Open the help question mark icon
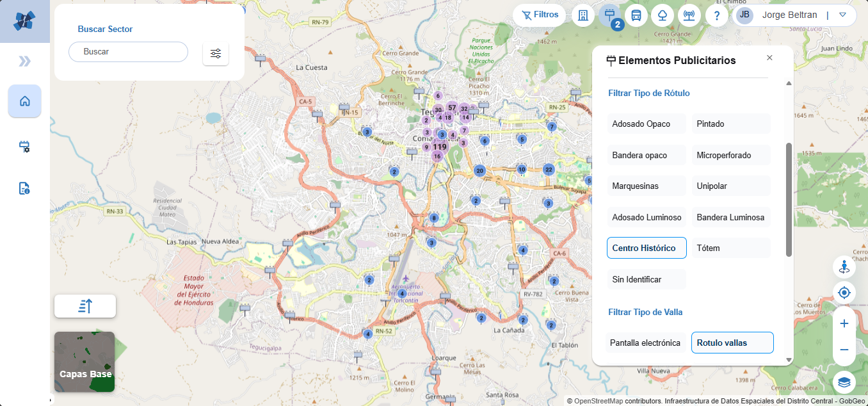The height and width of the screenshot is (406, 868). (717, 15)
